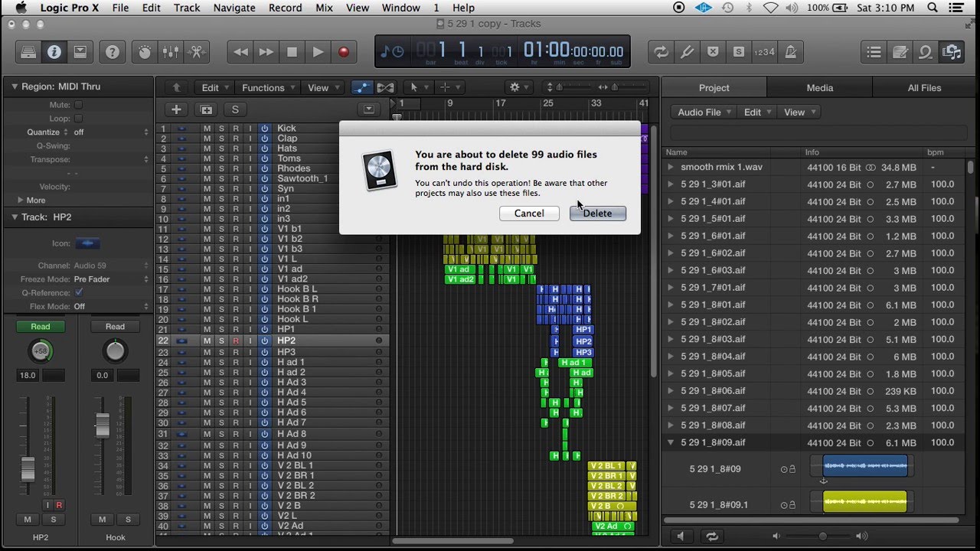Mute the HP2 channel strip
The height and width of the screenshot is (551, 980).
pyautogui.click(x=28, y=520)
